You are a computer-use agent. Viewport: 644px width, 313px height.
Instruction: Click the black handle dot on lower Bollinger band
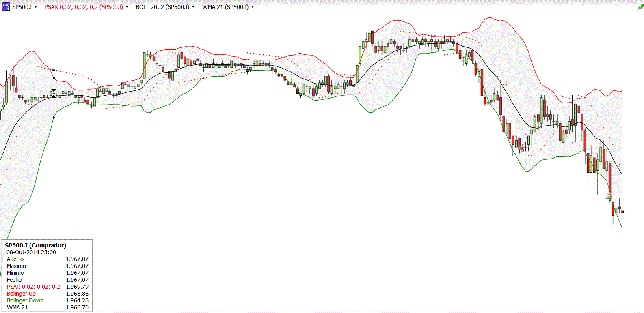(x=54, y=118)
